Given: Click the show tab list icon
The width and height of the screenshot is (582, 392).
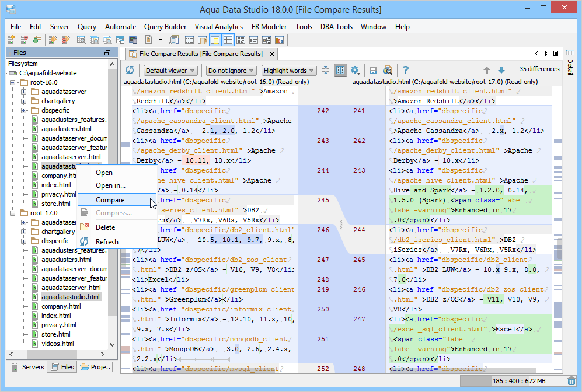Looking at the screenshot, I should [x=556, y=54].
